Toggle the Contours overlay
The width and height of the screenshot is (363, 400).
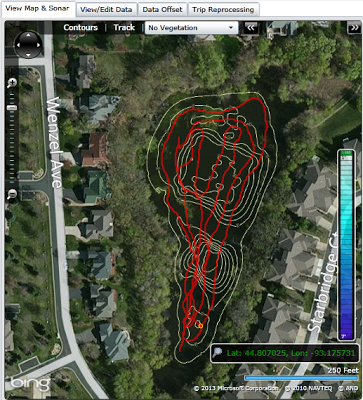(x=81, y=28)
